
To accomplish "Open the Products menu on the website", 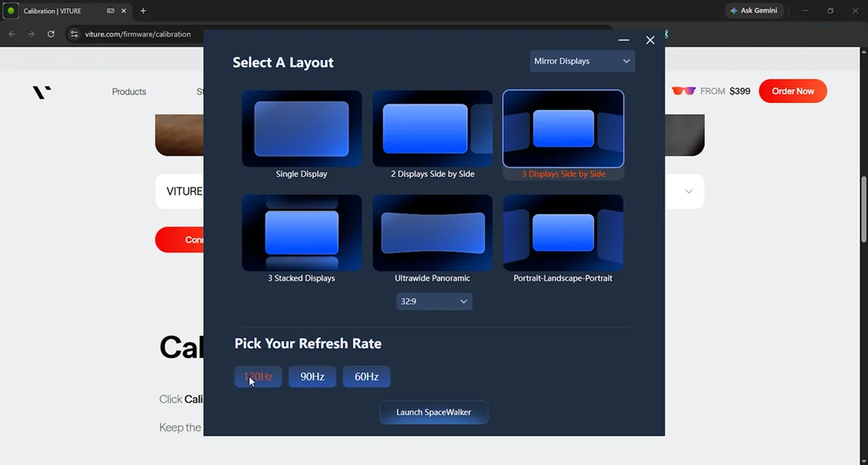I will [129, 92].
